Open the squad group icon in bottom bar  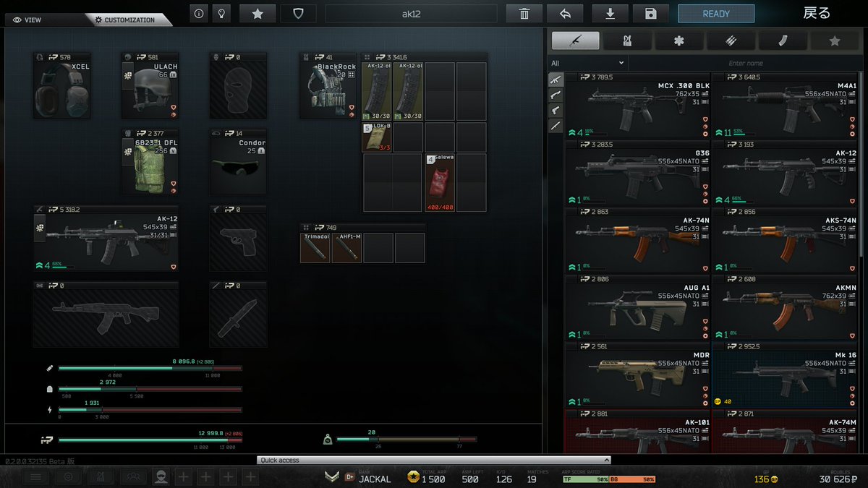click(134, 477)
